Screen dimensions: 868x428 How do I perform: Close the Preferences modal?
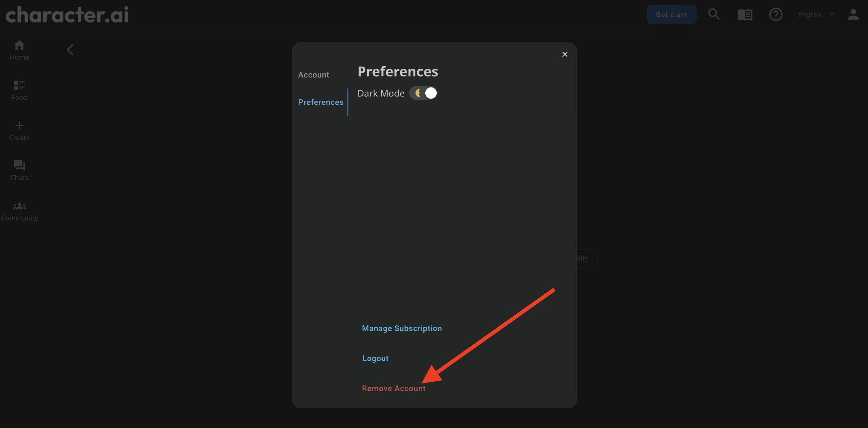pos(565,54)
